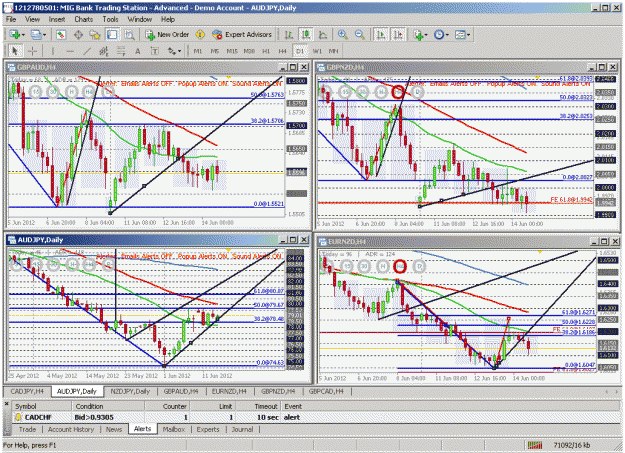
Task: Open the Templates icon
Action: coord(460,35)
